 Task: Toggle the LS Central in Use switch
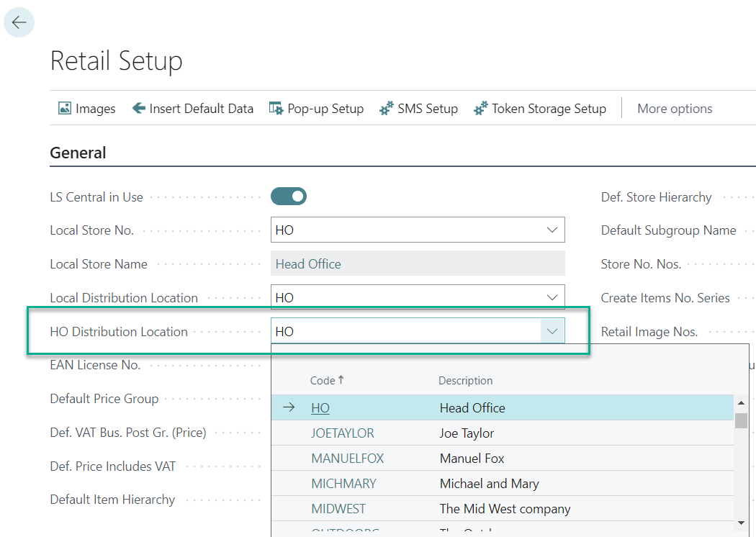(x=289, y=197)
